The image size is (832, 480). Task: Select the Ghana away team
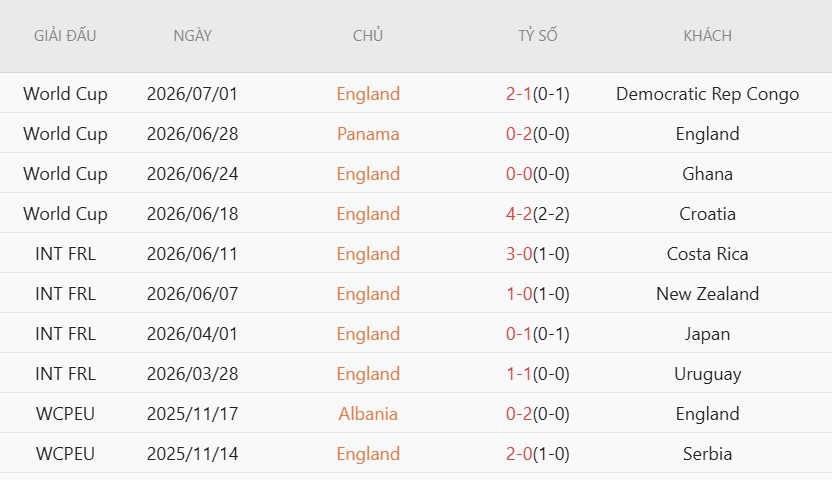pos(707,174)
